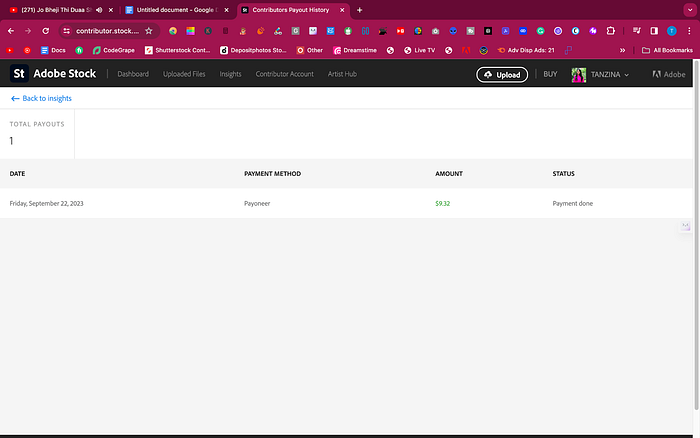Open Contributor Account menu item
Viewport: 700px width, 438px height.
click(284, 74)
